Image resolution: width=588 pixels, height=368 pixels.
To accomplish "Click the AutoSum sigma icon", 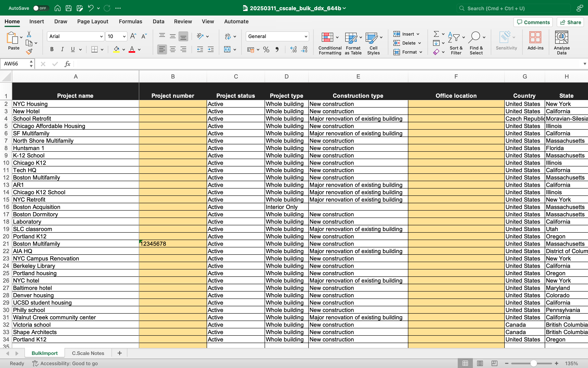I will point(436,34).
